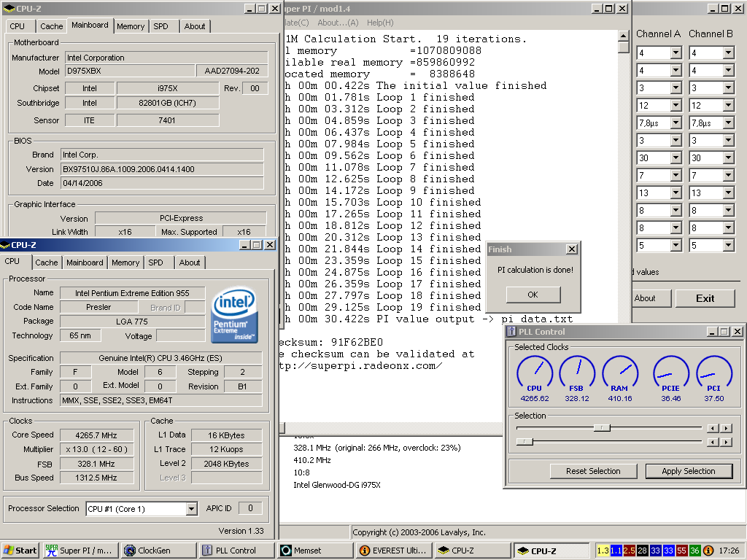Click Super PI scrollbar up arrow
Viewport: 747px width, 560px height.
click(x=623, y=36)
